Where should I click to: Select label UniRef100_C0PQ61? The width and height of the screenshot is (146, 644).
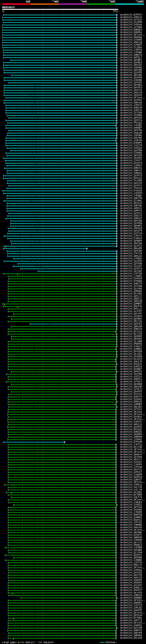(x=131, y=259)
